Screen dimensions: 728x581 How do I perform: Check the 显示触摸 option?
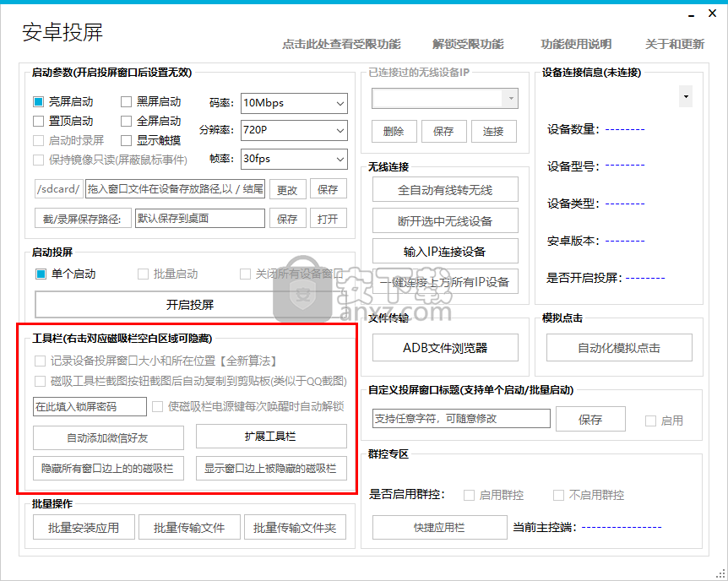point(127,140)
